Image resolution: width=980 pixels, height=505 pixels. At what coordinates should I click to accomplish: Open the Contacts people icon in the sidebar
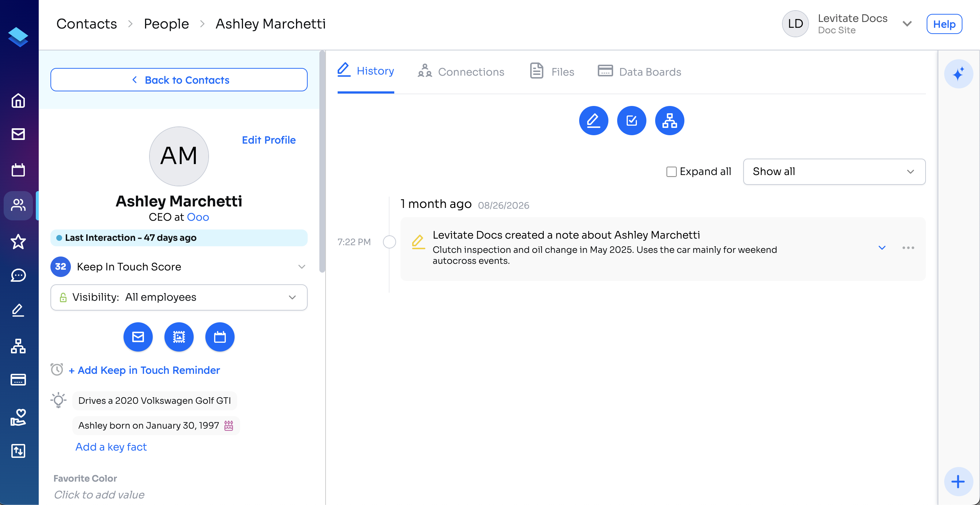tap(18, 205)
